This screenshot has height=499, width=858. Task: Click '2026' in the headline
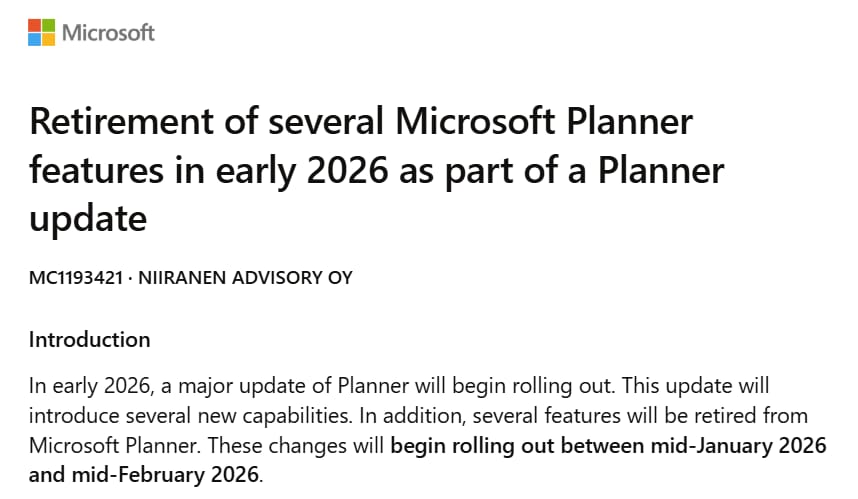click(347, 170)
